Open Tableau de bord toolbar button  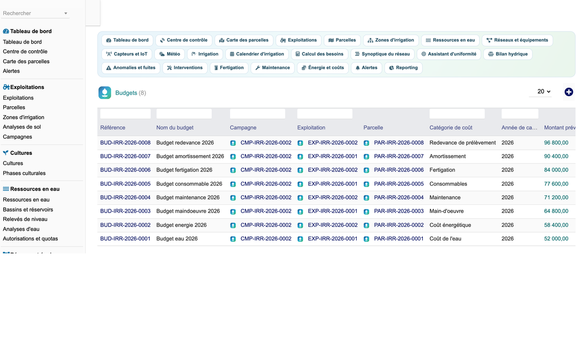click(x=127, y=40)
